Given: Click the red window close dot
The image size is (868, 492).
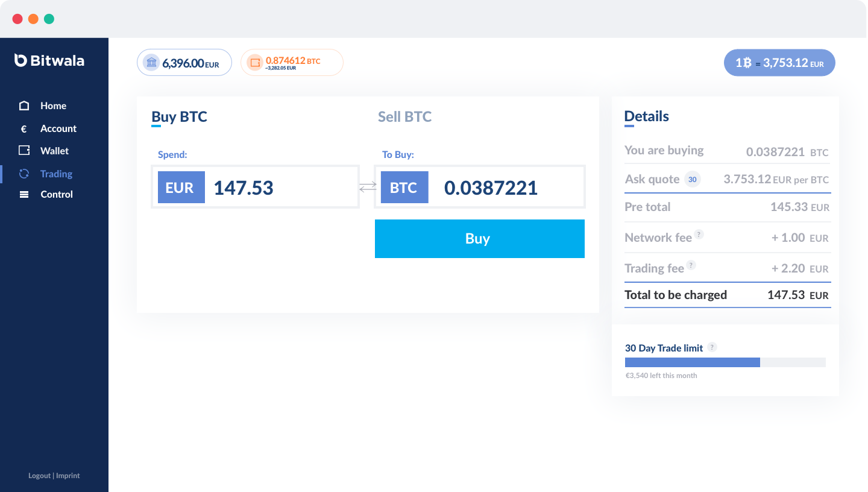Looking at the screenshot, I should 17,19.
